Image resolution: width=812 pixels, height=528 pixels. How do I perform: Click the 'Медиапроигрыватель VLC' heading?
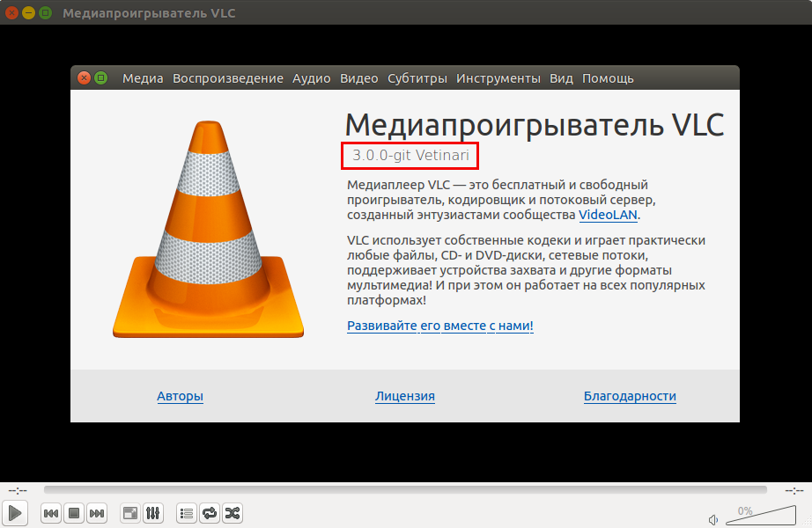coord(535,124)
